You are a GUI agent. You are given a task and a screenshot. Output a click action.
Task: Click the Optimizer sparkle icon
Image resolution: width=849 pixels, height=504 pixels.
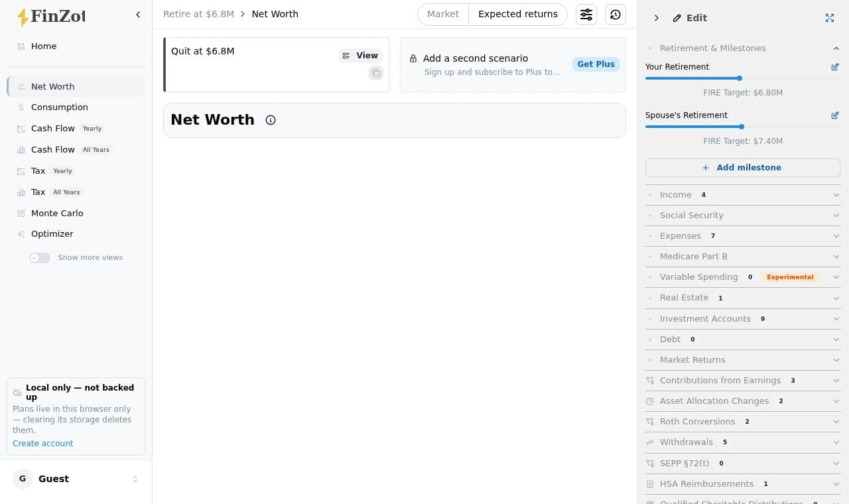[21, 234]
